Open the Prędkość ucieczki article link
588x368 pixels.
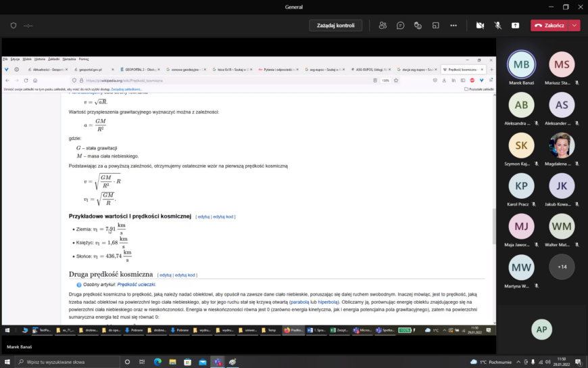(x=136, y=285)
